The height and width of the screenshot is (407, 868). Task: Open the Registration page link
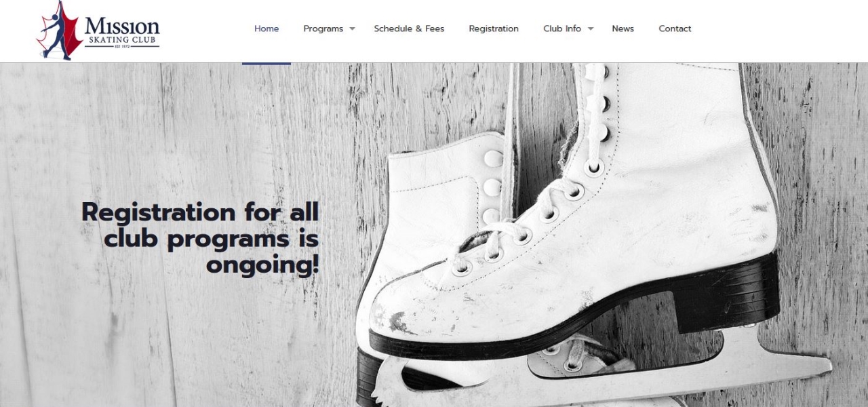coord(494,28)
